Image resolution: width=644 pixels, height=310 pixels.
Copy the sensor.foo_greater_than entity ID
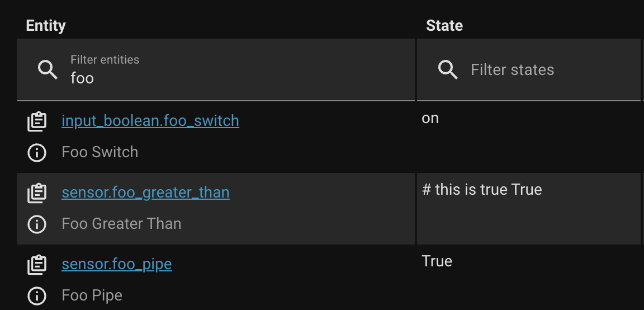tap(37, 192)
